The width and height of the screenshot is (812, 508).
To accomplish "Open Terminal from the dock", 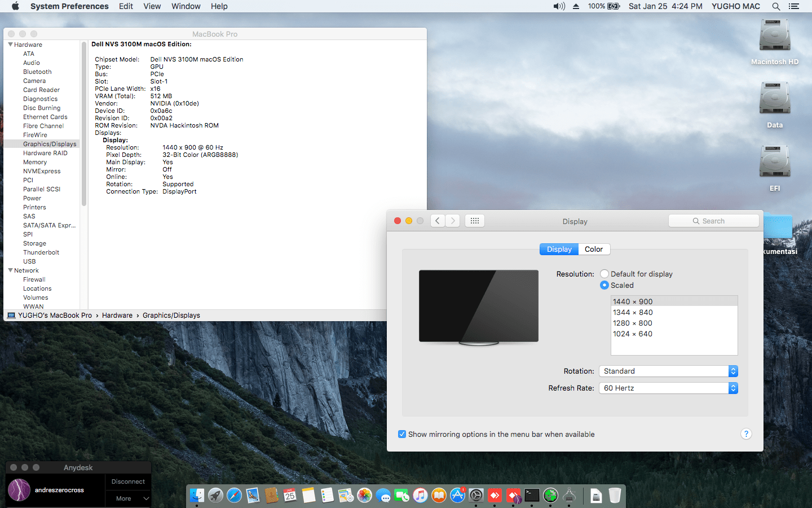I will point(532,496).
